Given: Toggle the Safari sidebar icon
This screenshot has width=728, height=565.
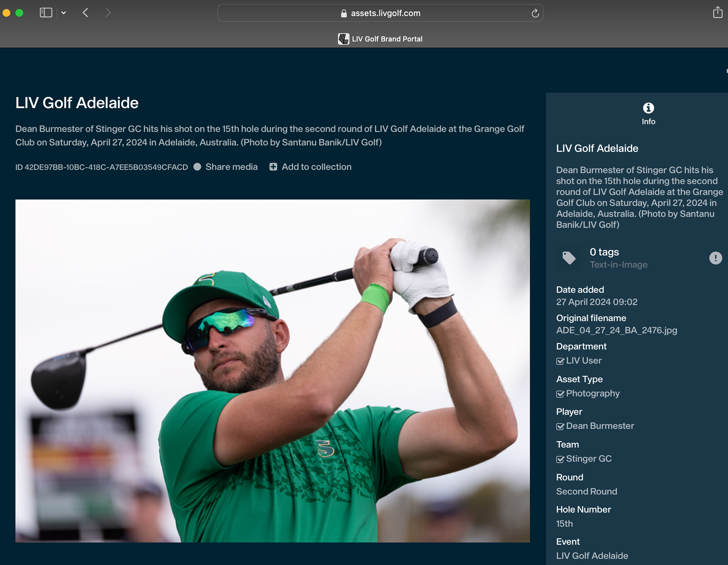Looking at the screenshot, I should pos(46,13).
